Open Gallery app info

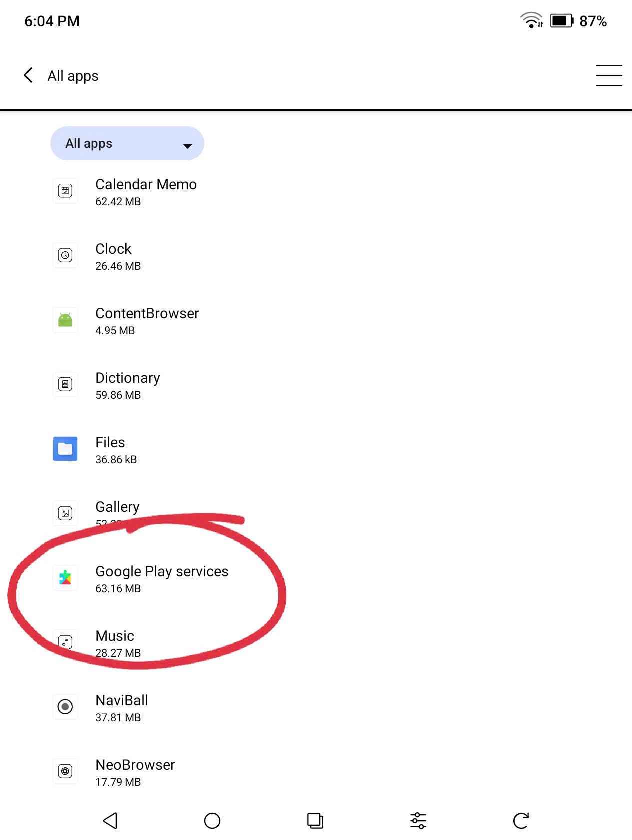point(316,514)
